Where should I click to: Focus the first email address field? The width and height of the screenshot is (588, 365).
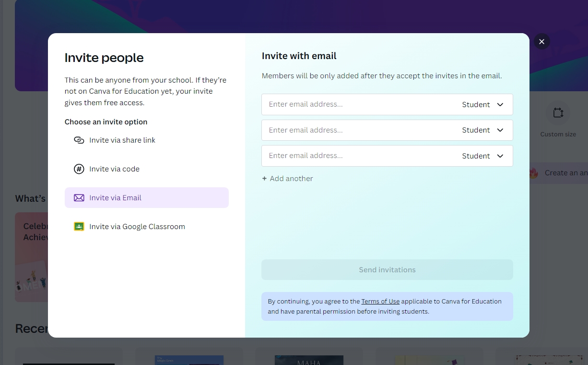[x=360, y=104]
